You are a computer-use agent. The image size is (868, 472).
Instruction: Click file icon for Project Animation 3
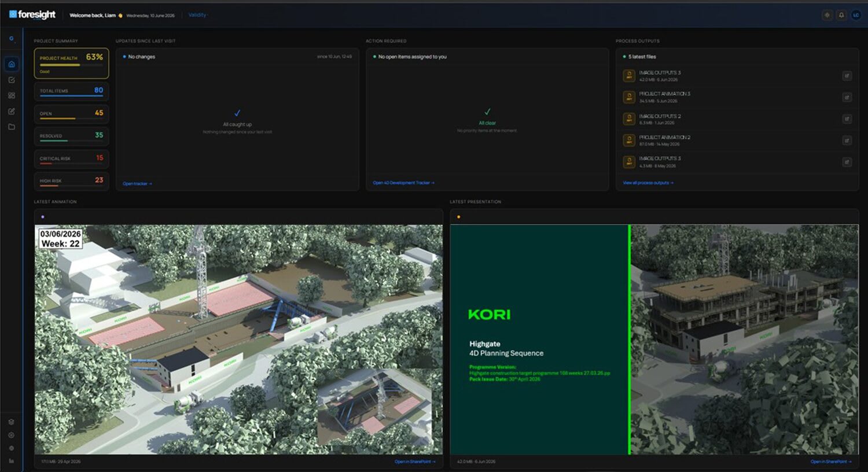point(629,97)
